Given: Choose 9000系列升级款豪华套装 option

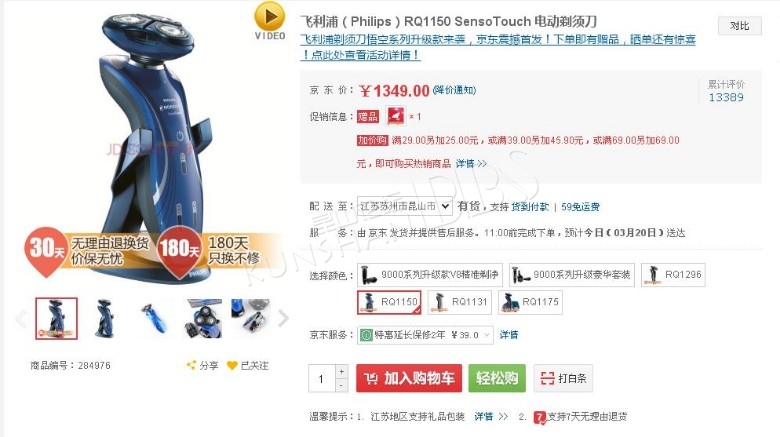Looking at the screenshot, I should coord(572,275).
